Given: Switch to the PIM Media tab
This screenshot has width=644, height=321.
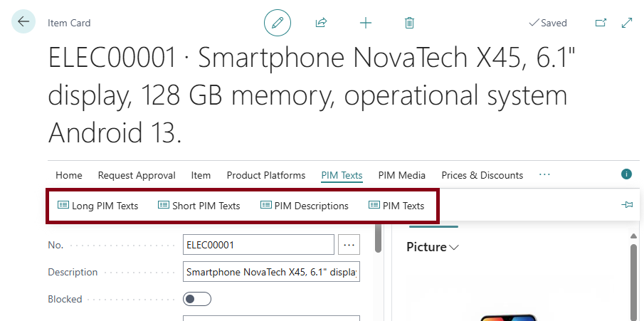Looking at the screenshot, I should [x=401, y=175].
